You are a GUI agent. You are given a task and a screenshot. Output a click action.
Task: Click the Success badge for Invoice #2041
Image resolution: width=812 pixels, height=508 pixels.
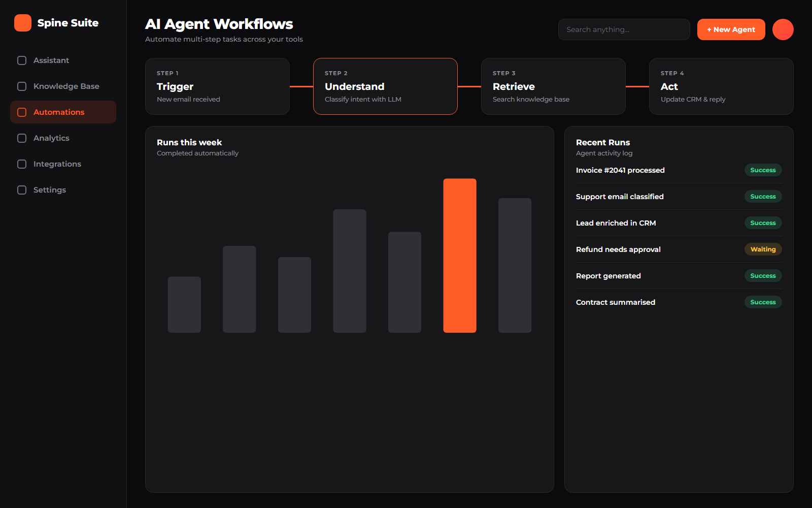tap(763, 170)
